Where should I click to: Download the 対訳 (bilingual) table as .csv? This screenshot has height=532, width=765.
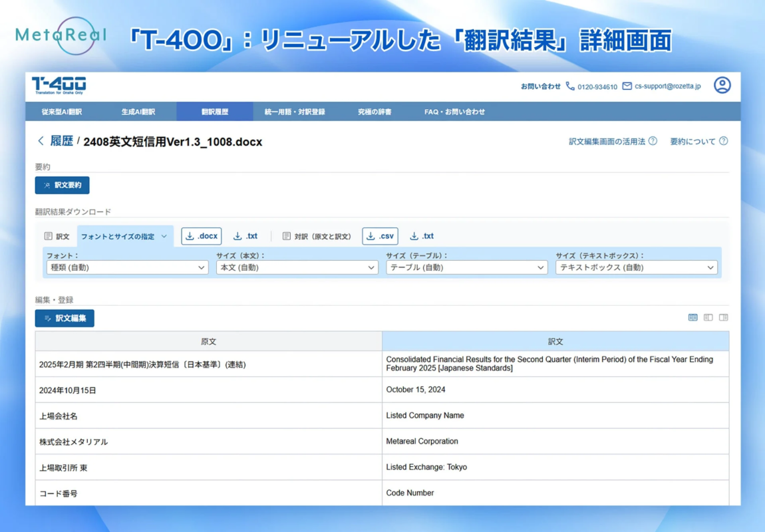point(380,235)
